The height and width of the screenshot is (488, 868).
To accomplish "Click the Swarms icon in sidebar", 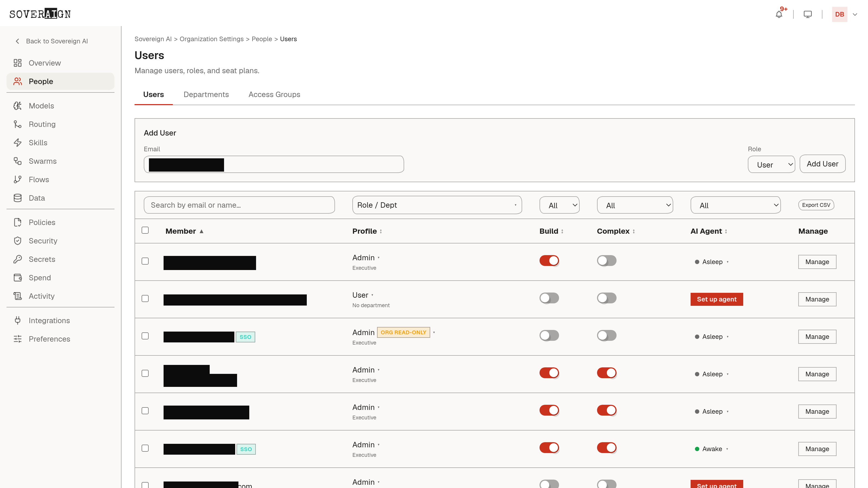I will 18,161.
